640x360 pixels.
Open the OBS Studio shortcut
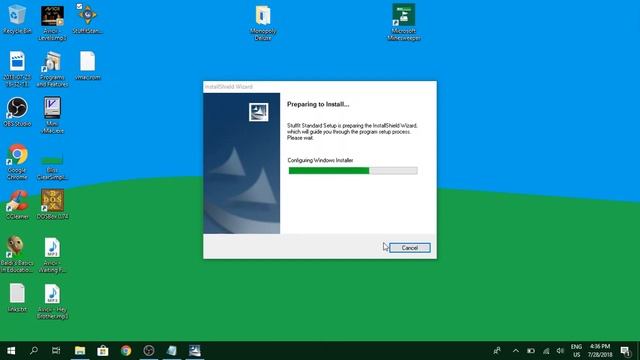point(17,112)
